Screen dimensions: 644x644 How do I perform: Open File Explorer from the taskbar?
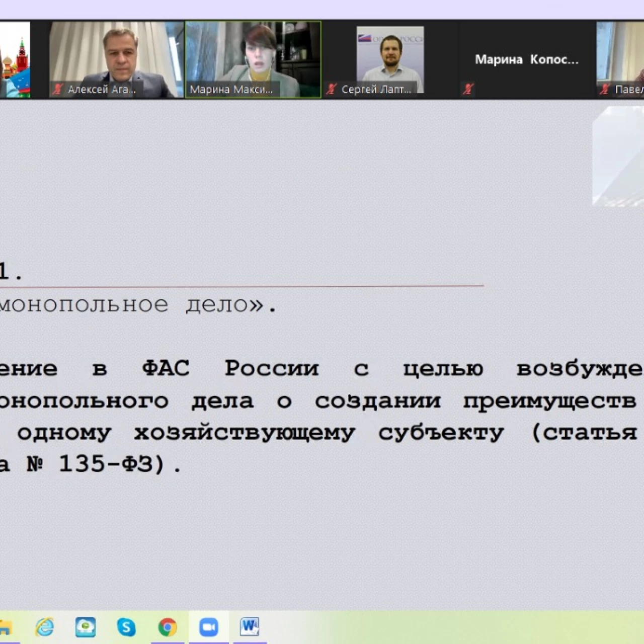(5, 627)
